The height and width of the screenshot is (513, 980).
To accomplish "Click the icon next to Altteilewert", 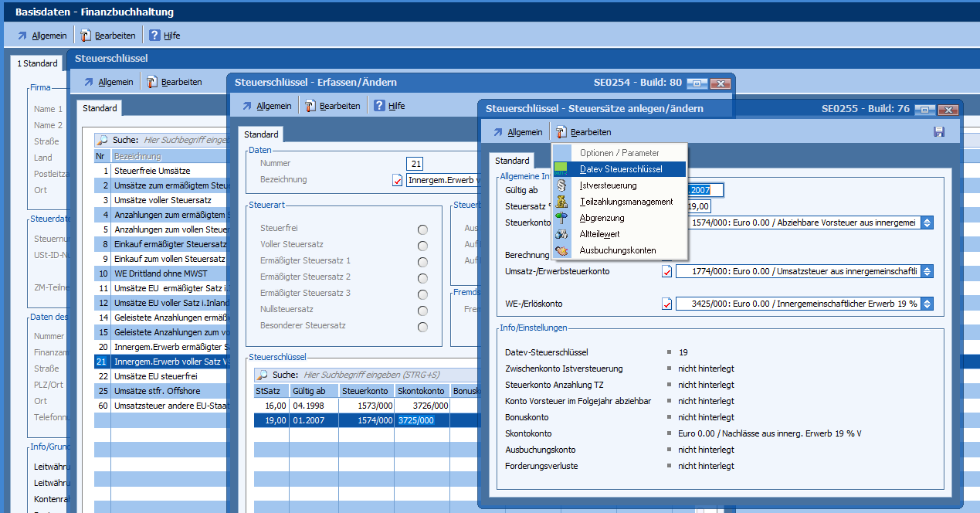I will [562, 234].
